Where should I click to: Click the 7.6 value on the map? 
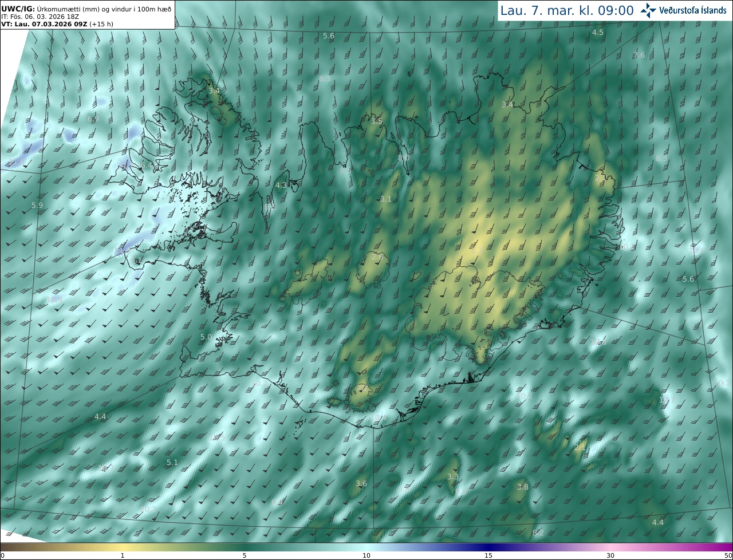[639, 56]
